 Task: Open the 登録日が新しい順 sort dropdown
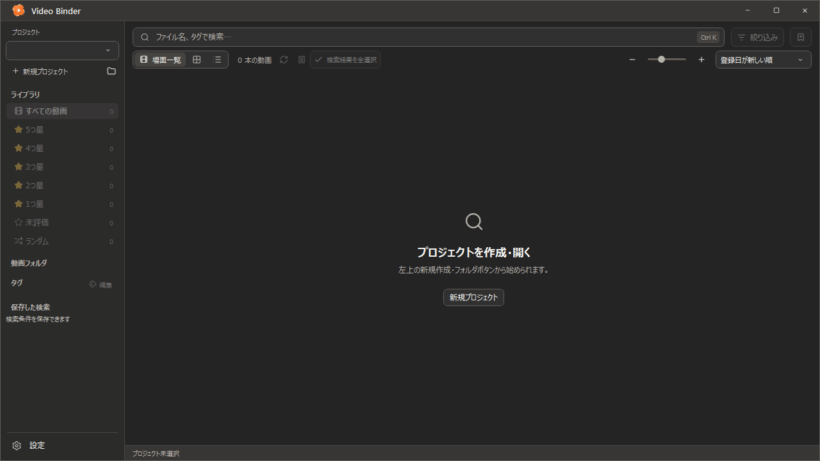pyautogui.click(x=763, y=60)
